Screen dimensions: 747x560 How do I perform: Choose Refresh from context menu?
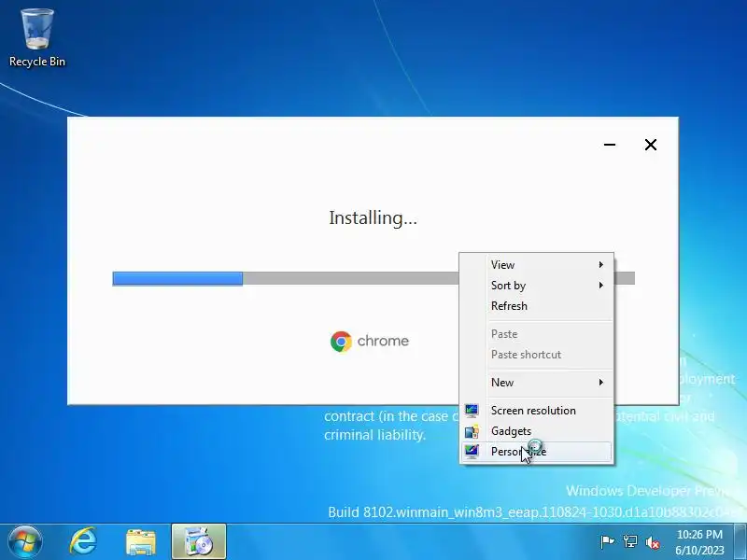point(536,306)
